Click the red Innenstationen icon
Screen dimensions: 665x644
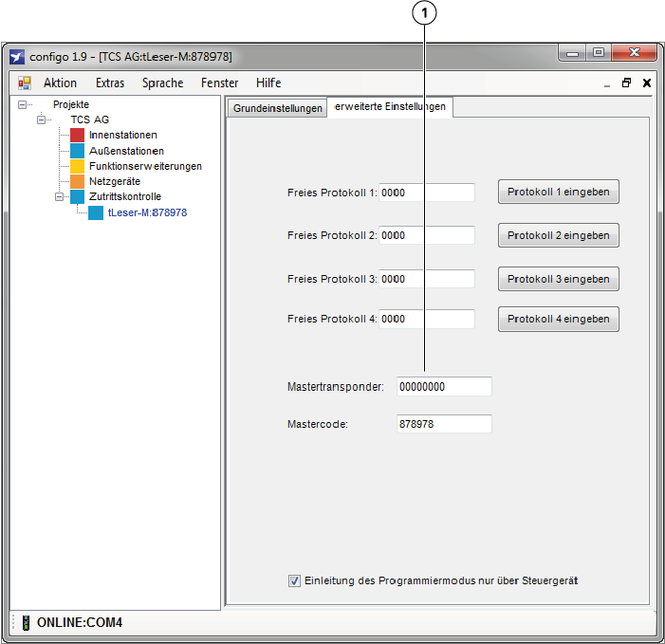coord(78,136)
